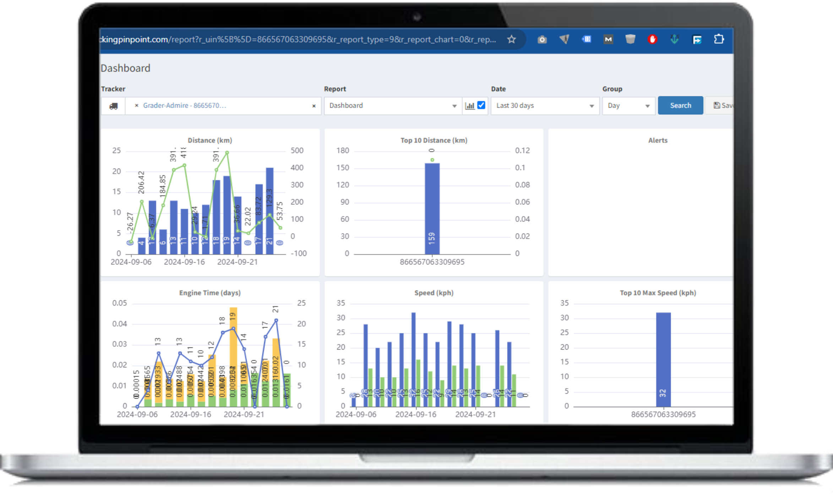Click the truck icon beside the Tracker field

click(x=113, y=106)
